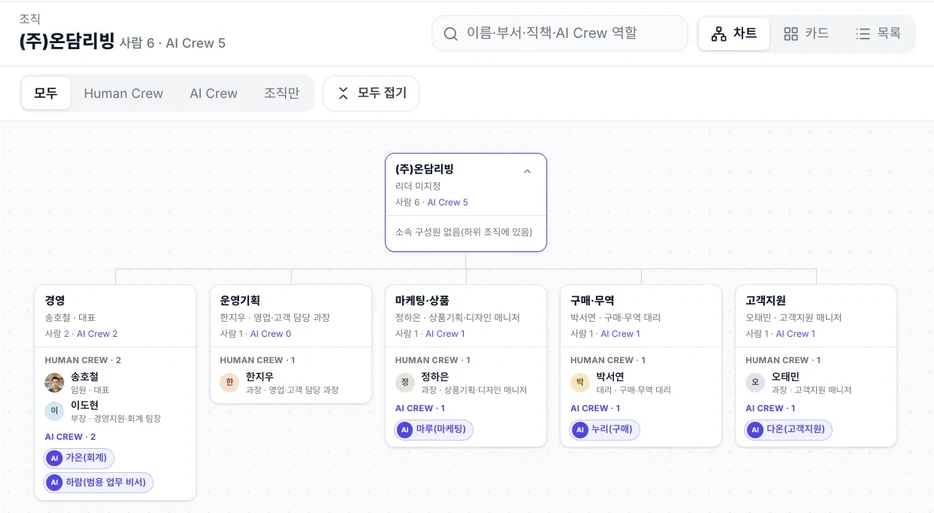Click the search field for name and department
The image size is (934, 513).
(559, 33)
